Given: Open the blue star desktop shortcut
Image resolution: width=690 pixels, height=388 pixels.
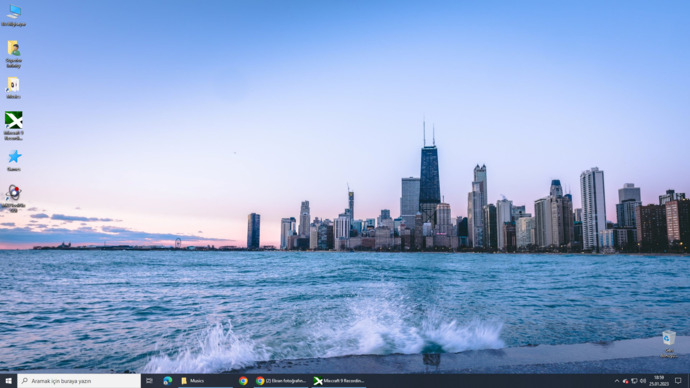Looking at the screenshot, I should [14, 160].
